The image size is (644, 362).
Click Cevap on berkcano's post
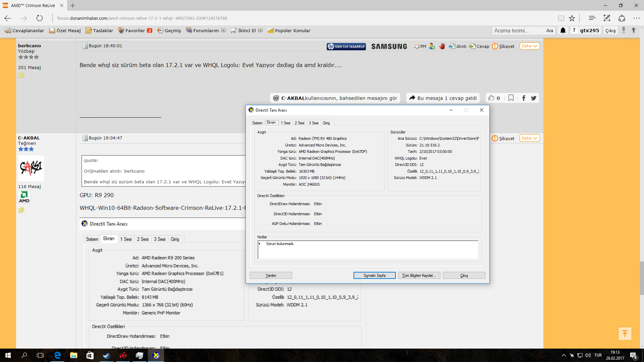click(x=479, y=46)
